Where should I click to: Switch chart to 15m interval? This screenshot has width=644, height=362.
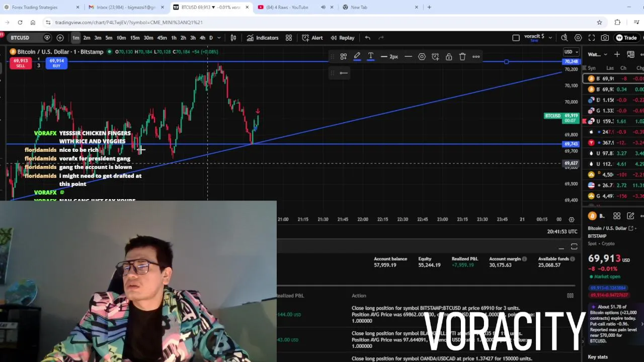point(135,38)
